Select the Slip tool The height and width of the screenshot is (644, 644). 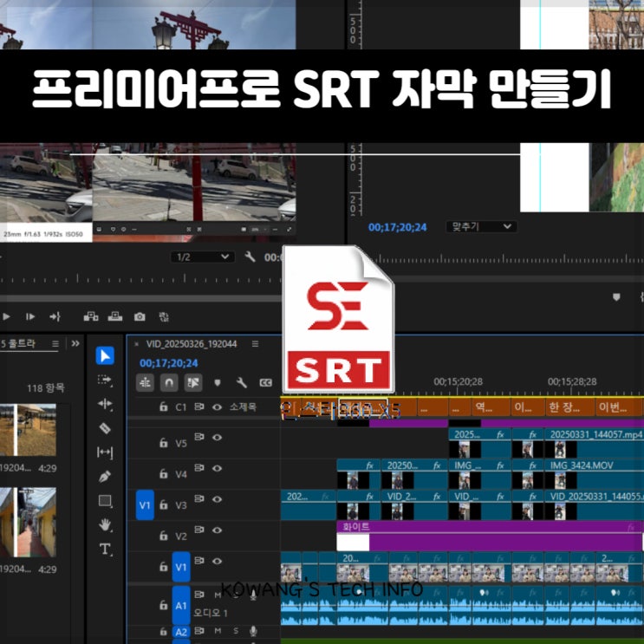(x=105, y=452)
